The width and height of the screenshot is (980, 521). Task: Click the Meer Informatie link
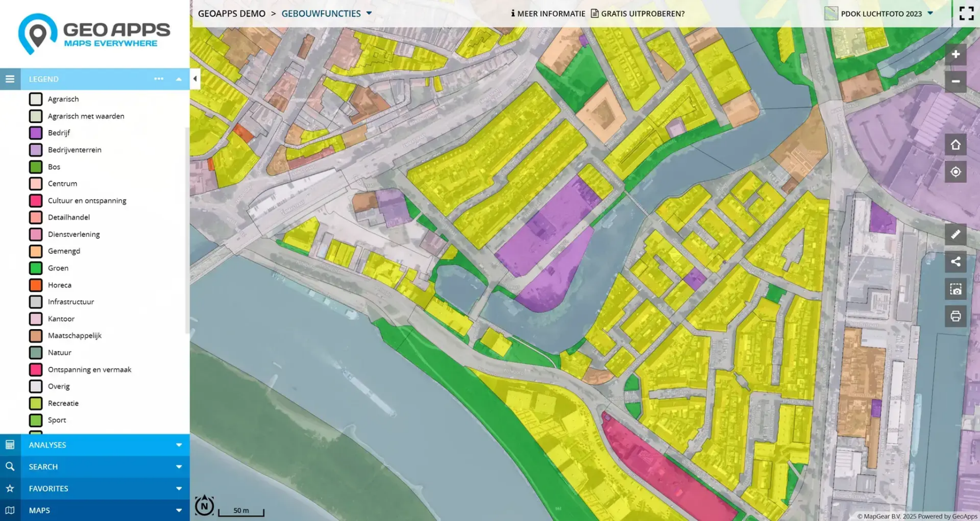[548, 13]
